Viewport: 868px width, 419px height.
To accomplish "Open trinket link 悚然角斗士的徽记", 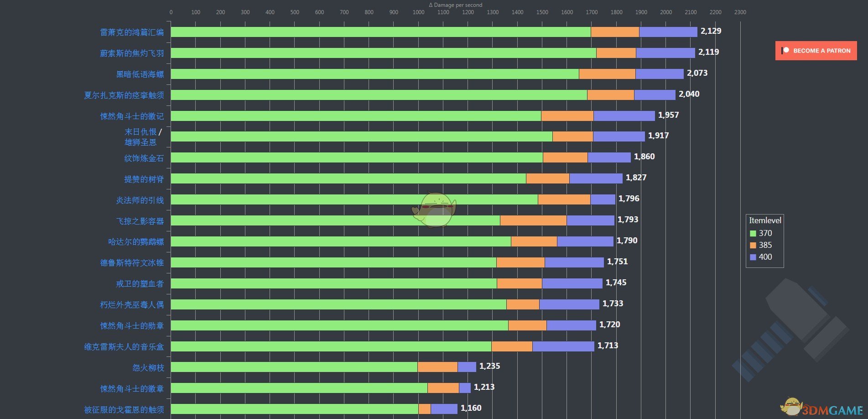I will click(132, 116).
